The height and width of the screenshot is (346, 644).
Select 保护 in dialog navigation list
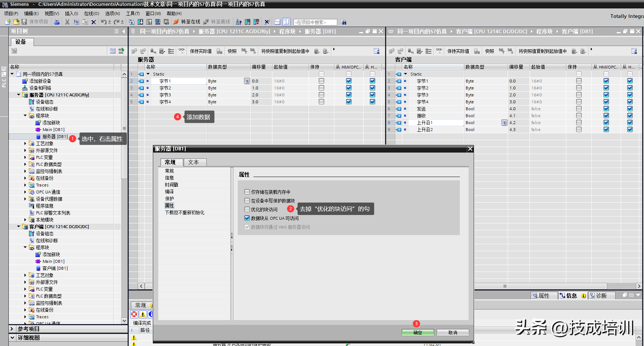click(169, 199)
